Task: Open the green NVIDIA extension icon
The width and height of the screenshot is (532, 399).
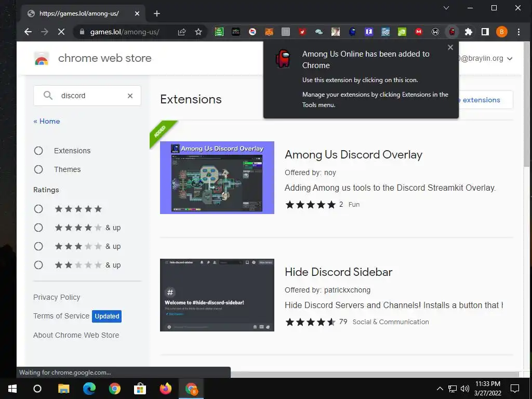Action: tap(402, 32)
